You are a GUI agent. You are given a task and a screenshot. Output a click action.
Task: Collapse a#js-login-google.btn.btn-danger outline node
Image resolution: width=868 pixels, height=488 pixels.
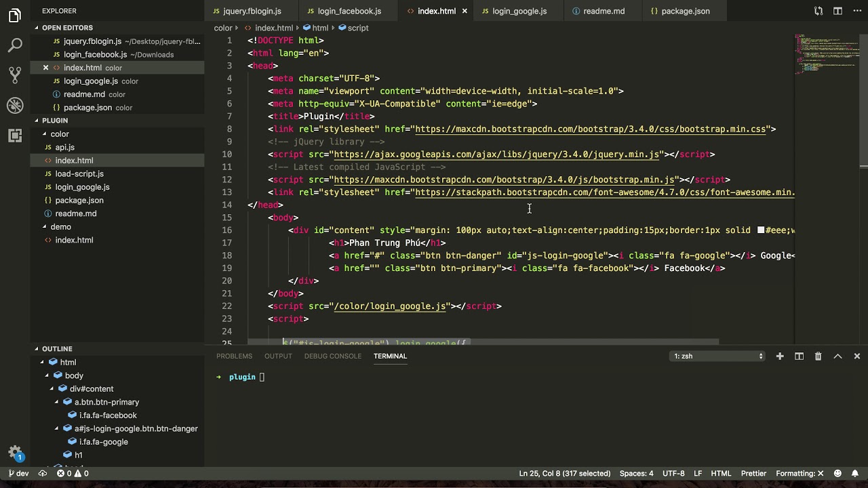tap(57, 428)
